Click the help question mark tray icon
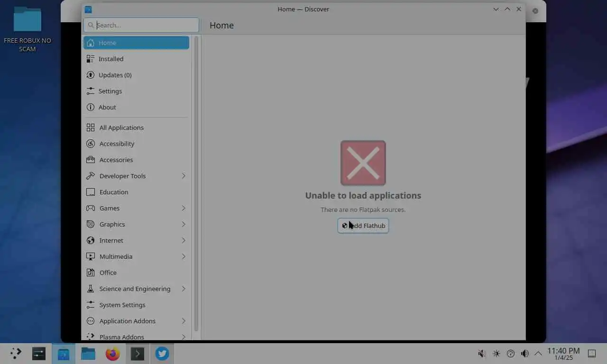 pyautogui.click(x=511, y=354)
